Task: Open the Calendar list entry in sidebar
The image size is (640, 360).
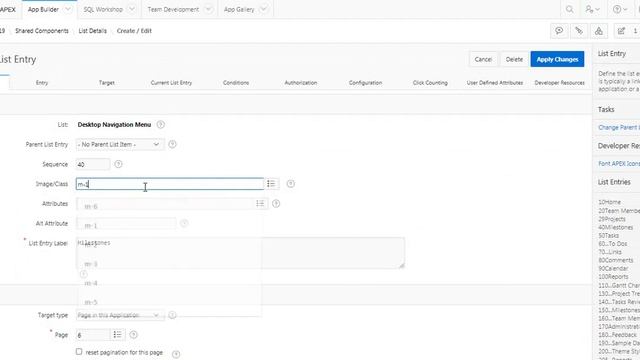Action: (613, 269)
